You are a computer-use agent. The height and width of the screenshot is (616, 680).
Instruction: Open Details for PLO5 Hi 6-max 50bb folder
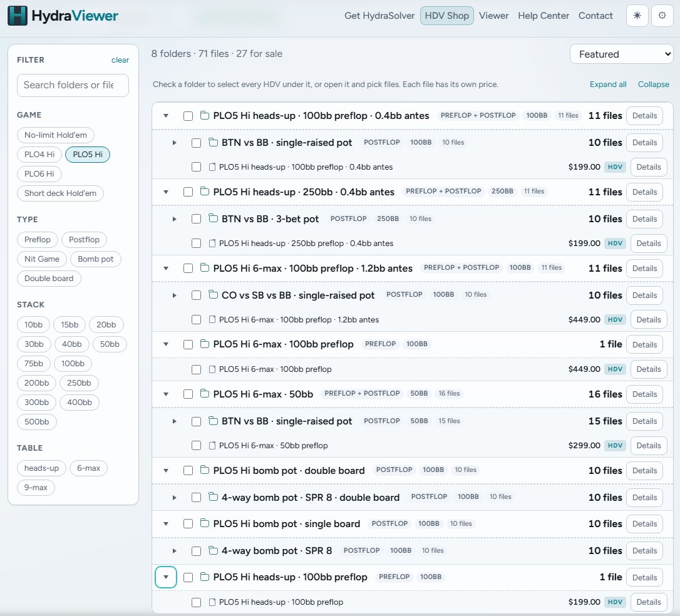point(644,394)
